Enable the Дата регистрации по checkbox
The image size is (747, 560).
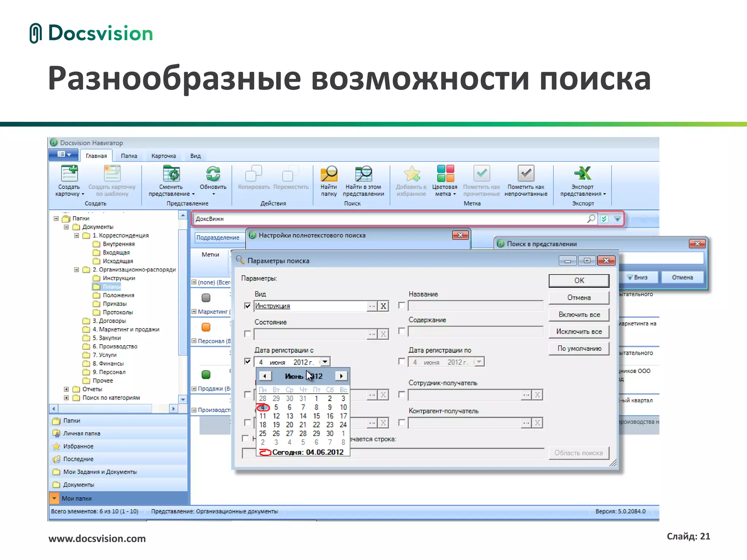(x=402, y=361)
